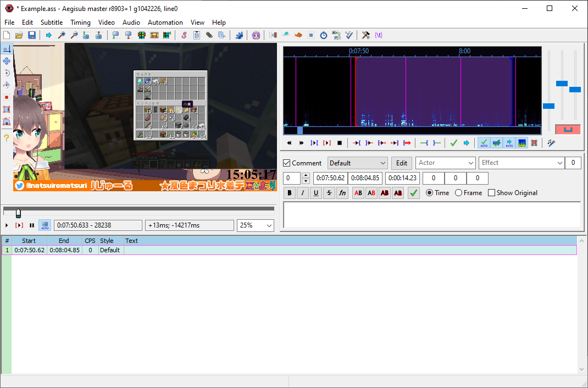Open the Video menu

[107, 23]
